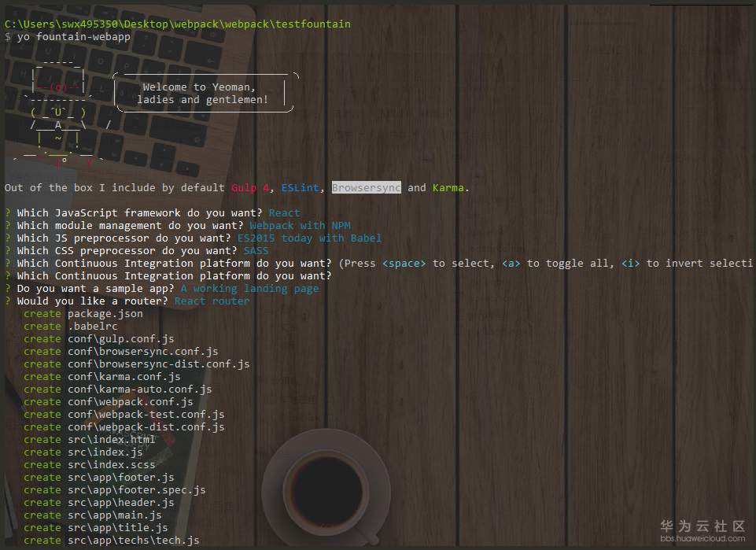The image size is (756, 550).
Task: Click the green 'Karma' word
Action: click(448, 188)
